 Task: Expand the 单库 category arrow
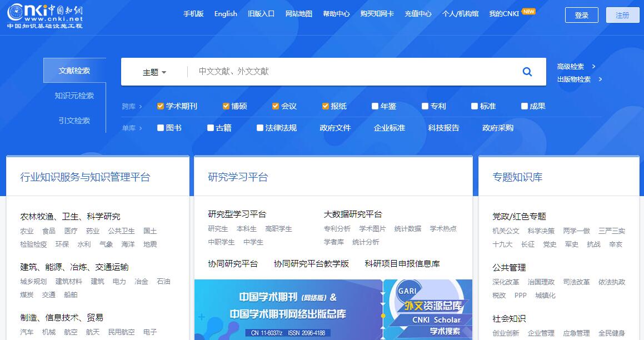141,128
